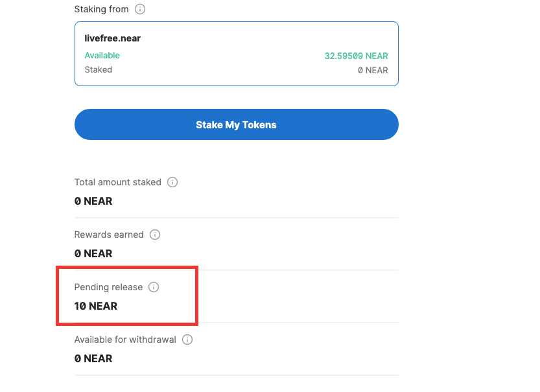540x392 pixels.
Task: Click the Staking from heading
Action: coord(102,9)
